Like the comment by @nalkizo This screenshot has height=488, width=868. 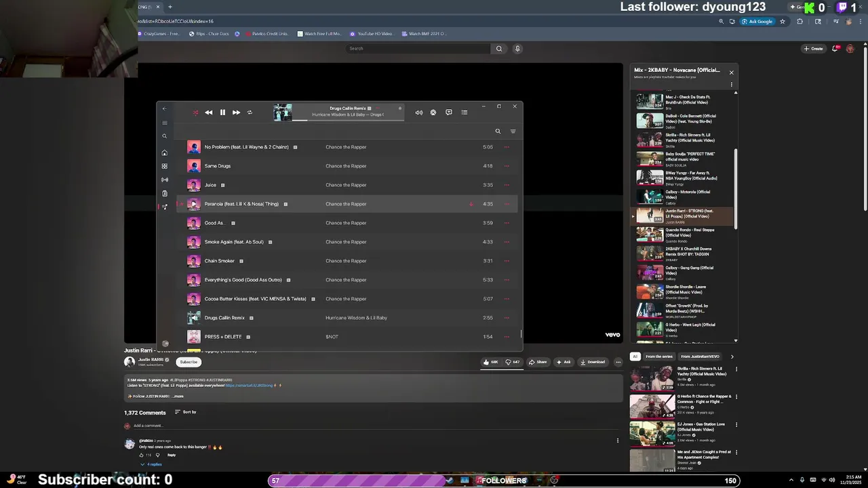pos(141,455)
